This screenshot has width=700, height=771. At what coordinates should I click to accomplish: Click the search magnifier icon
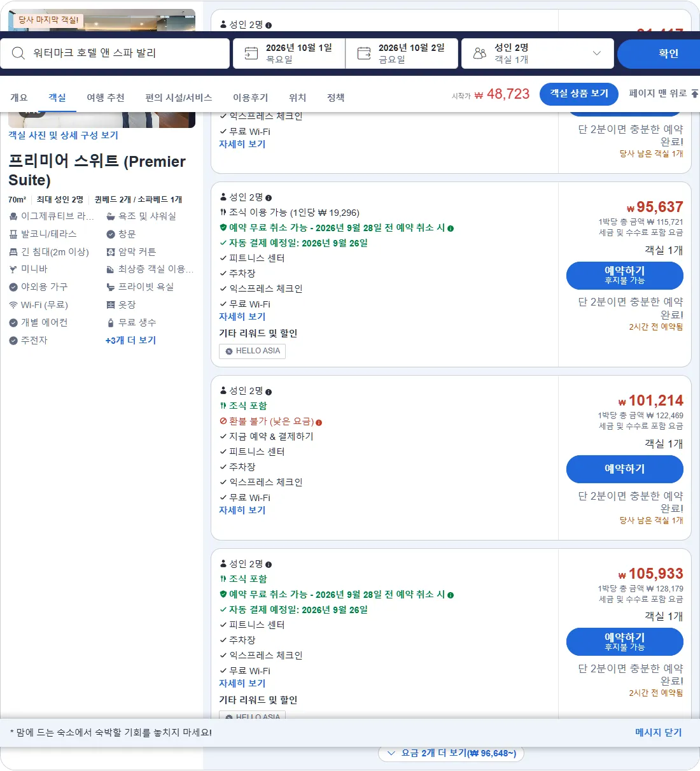coord(18,53)
